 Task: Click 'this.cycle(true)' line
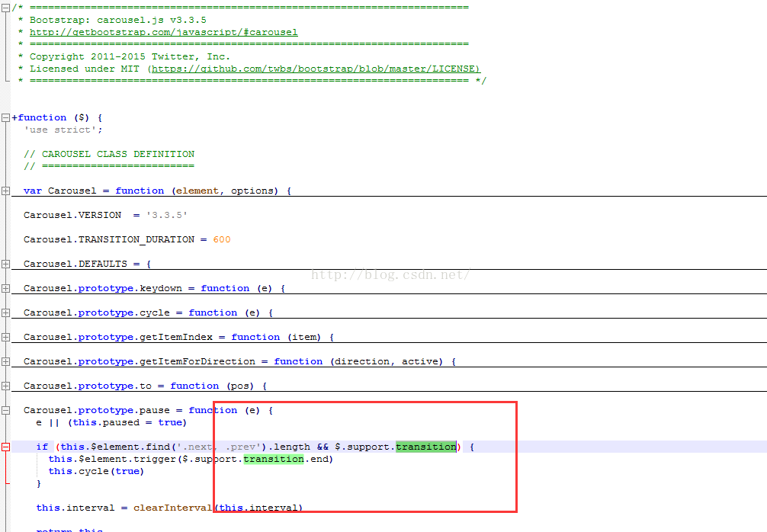pos(96,471)
